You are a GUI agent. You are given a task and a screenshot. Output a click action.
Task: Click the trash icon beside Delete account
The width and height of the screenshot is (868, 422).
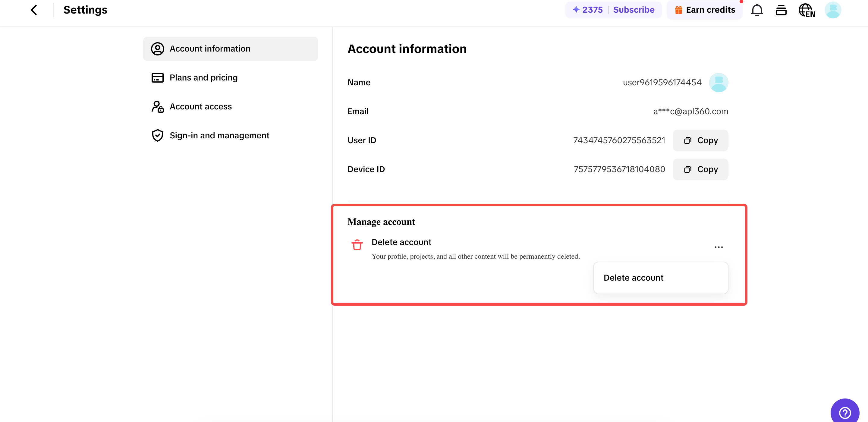(x=357, y=245)
